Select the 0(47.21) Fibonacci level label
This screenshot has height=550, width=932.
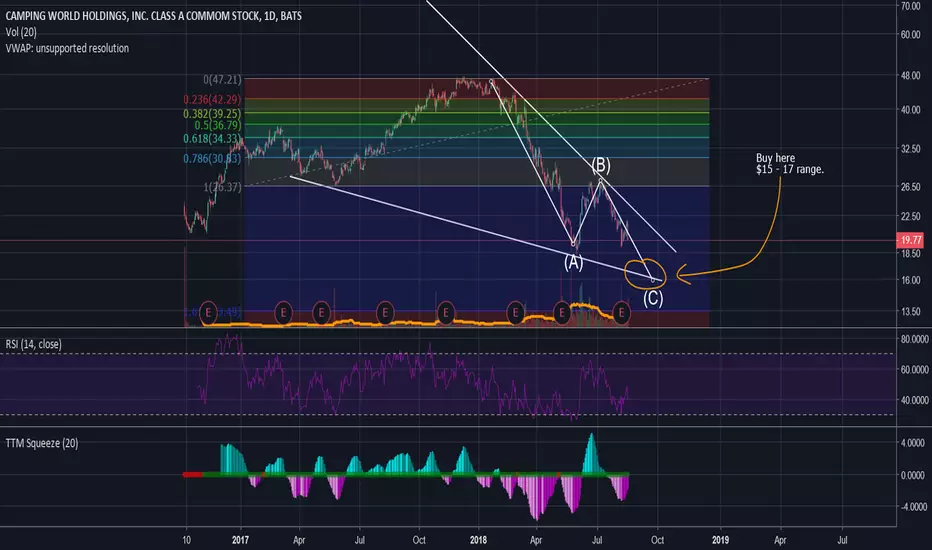222,80
